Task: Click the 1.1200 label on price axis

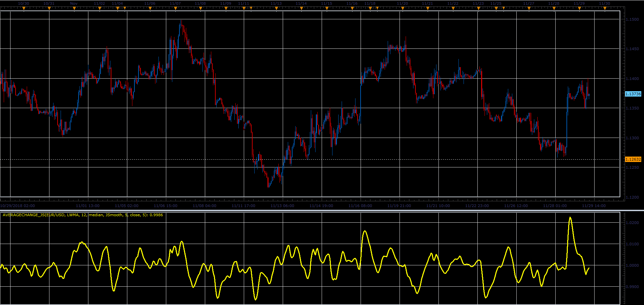Action: coord(632,197)
